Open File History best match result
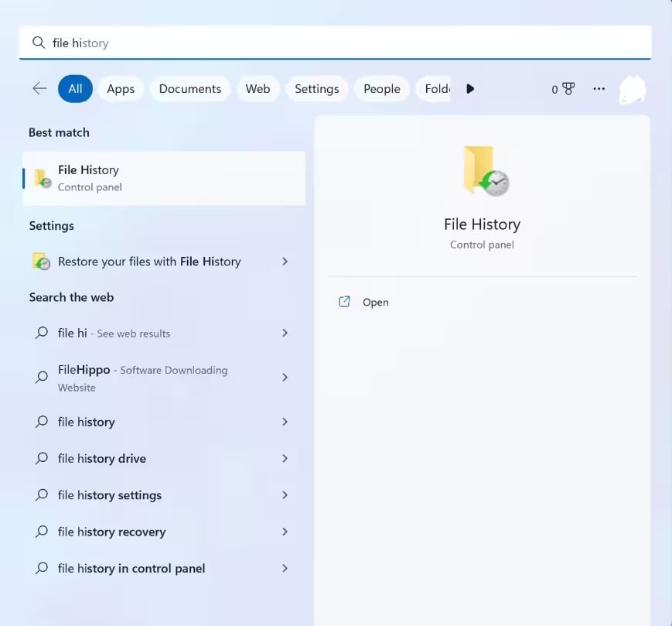This screenshot has height=626, width=672. click(x=164, y=179)
